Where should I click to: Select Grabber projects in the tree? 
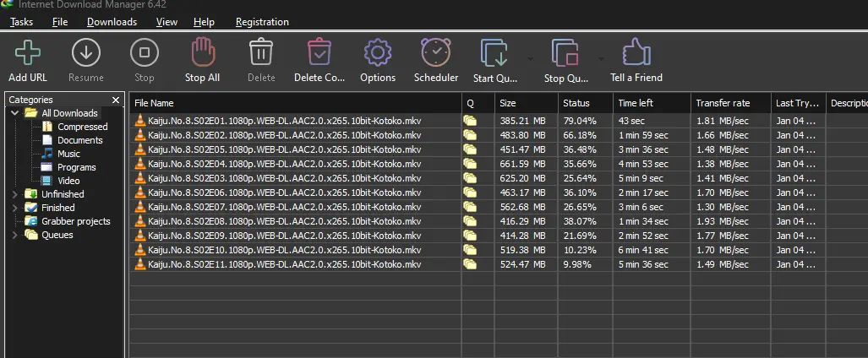click(76, 221)
